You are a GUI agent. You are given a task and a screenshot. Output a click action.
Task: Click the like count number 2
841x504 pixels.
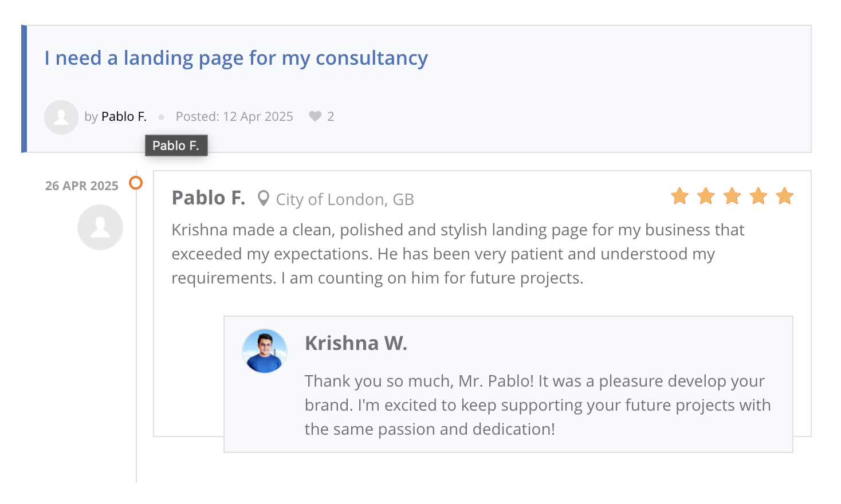[x=331, y=117]
